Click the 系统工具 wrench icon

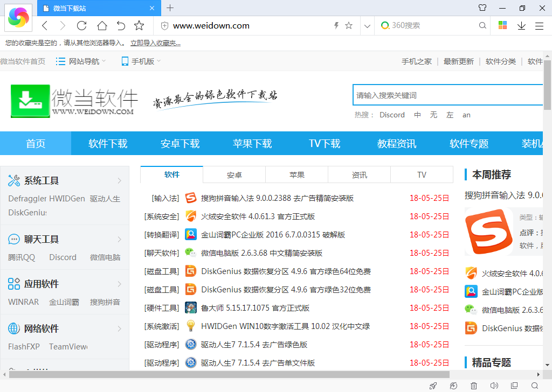[14, 180]
